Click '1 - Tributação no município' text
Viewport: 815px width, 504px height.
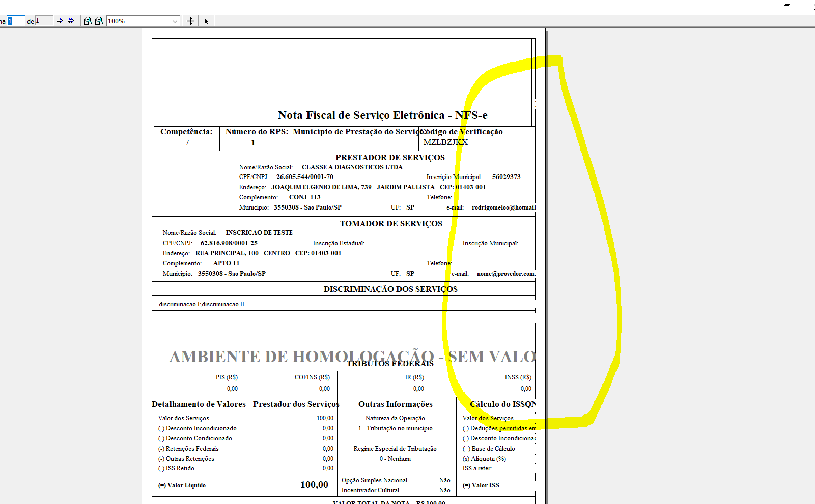click(x=396, y=428)
